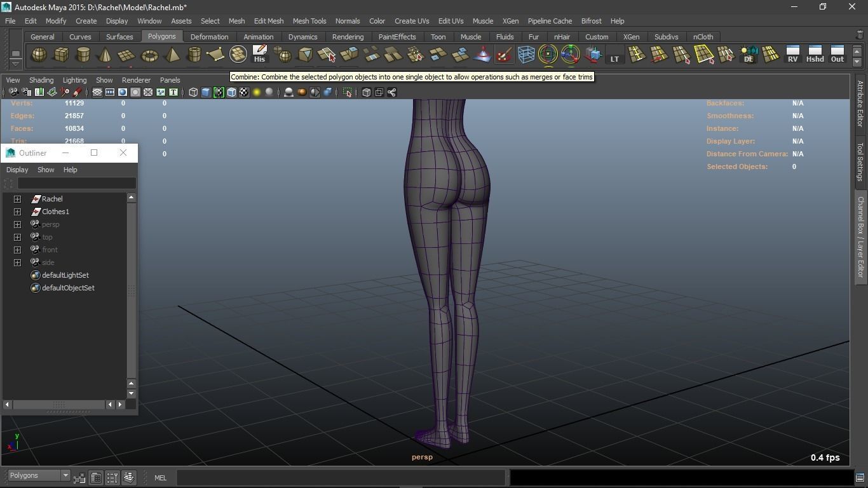Screen dimensions: 868x488
Task: Open the Attribute Editor side tab
Action: point(860,104)
